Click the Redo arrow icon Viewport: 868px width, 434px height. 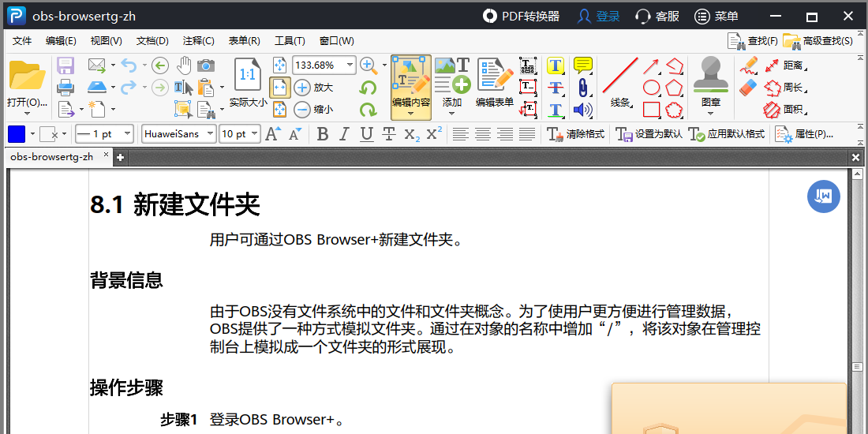point(129,88)
